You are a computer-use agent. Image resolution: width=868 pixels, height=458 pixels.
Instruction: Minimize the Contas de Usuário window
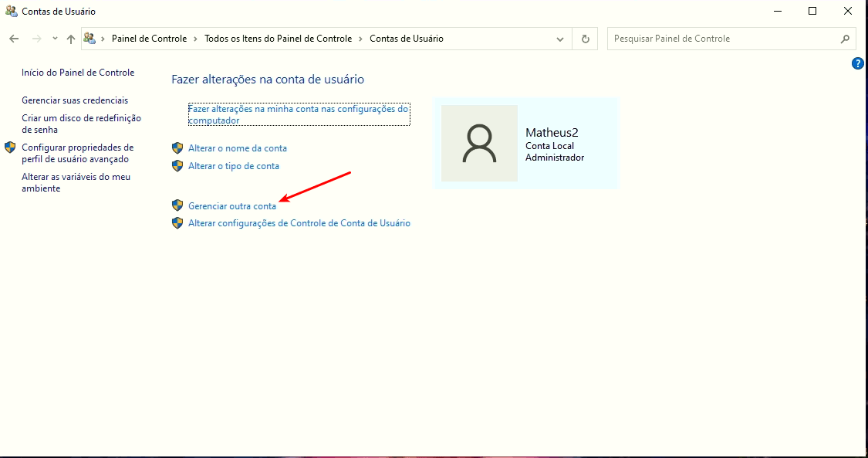[x=778, y=11]
